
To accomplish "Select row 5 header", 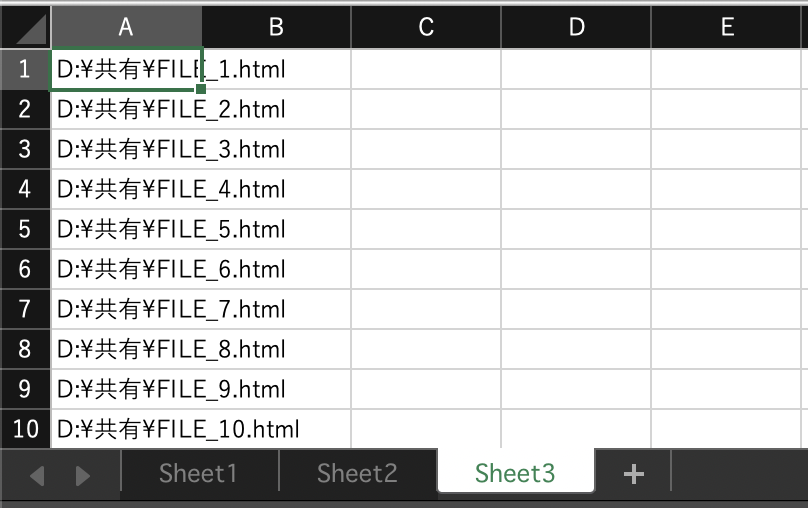I will coord(25,229).
